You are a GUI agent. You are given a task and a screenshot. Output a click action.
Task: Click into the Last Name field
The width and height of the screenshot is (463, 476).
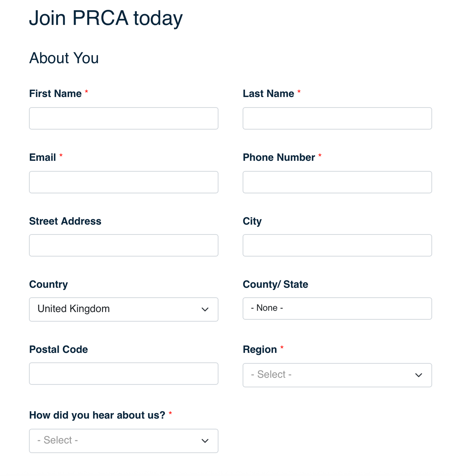[x=337, y=118]
